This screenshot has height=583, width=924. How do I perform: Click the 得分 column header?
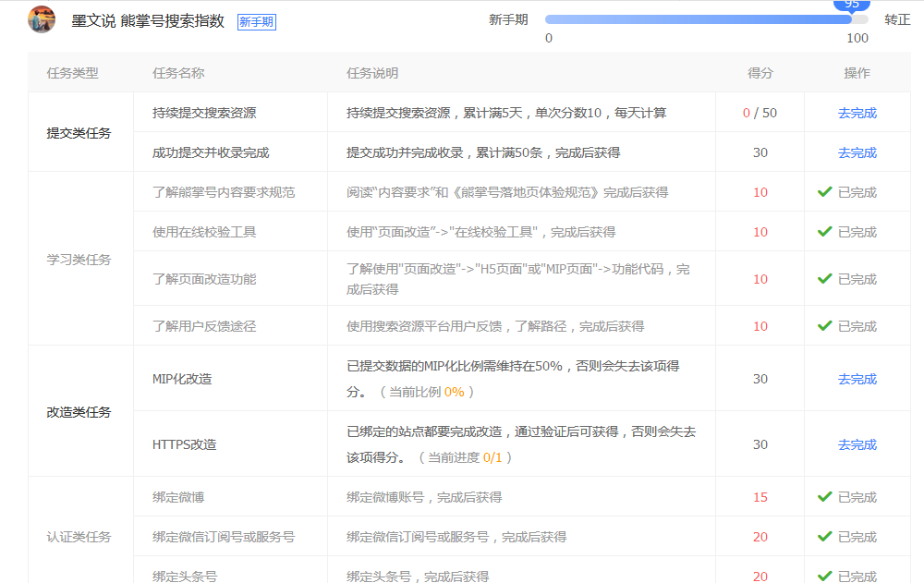coord(760,73)
